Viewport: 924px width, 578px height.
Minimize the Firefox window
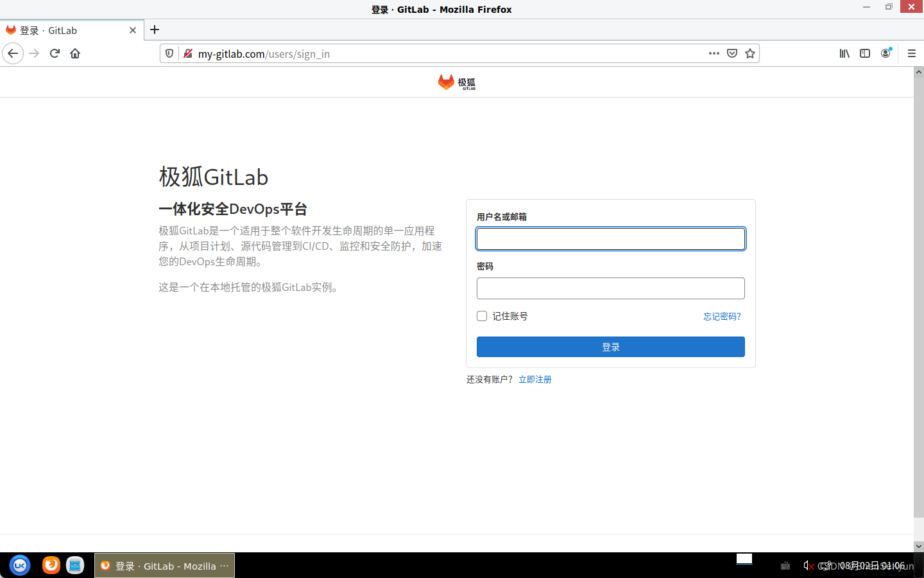(x=866, y=6)
